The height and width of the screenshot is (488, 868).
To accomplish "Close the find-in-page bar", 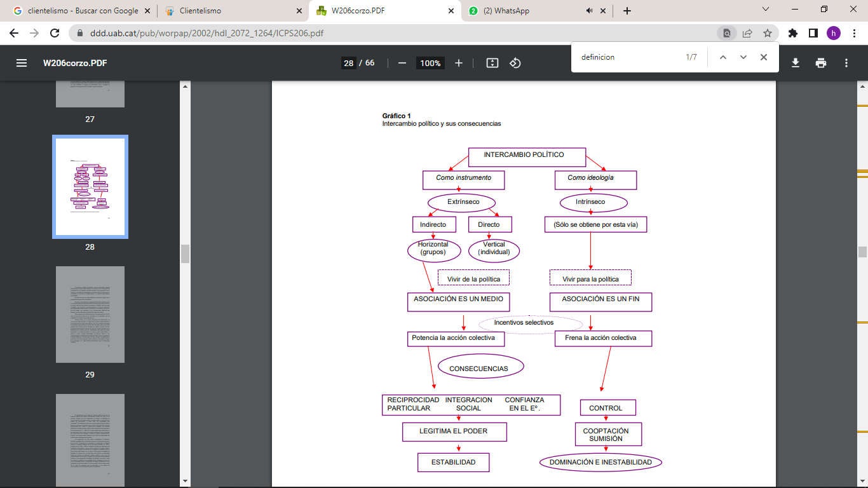I will 764,57.
